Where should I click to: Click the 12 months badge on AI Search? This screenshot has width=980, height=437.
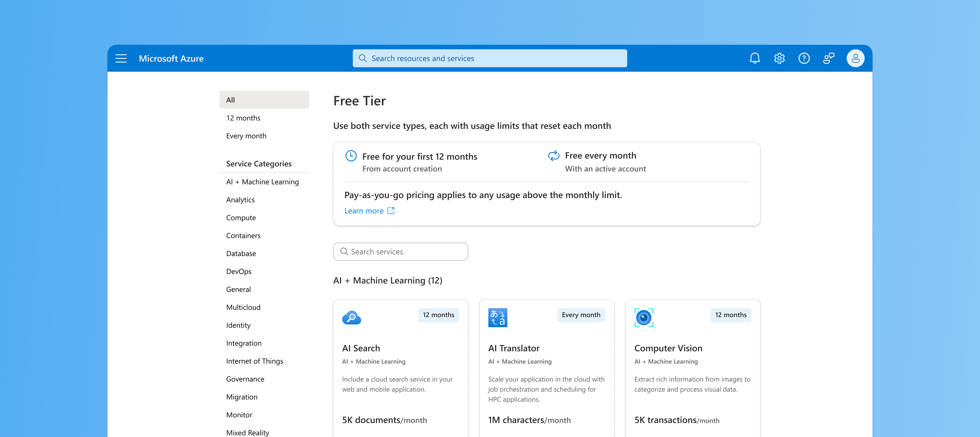pyautogui.click(x=438, y=315)
